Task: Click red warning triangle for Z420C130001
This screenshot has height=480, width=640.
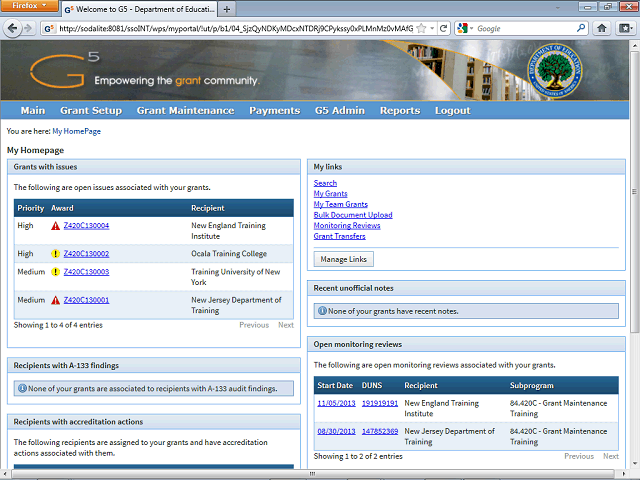Action: pyautogui.click(x=56, y=300)
